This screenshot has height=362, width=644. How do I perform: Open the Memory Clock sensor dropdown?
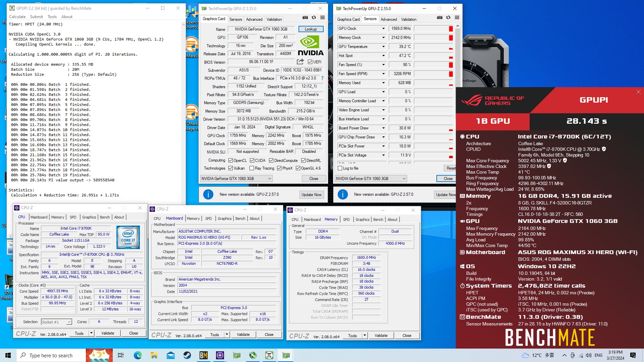[x=383, y=38]
